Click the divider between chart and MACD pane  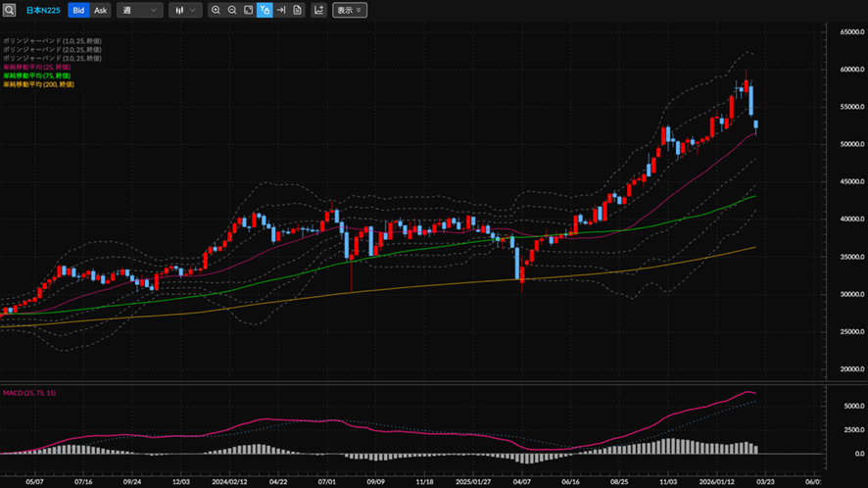click(x=413, y=383)
